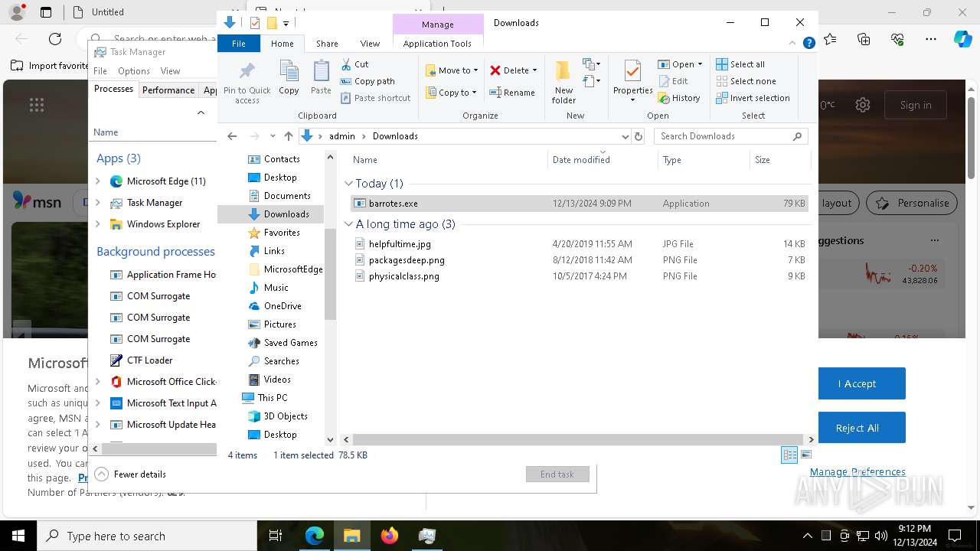The image size is (980, 551).
Task: Click Cut in Clipboard group
Action: tap(354, 64)
